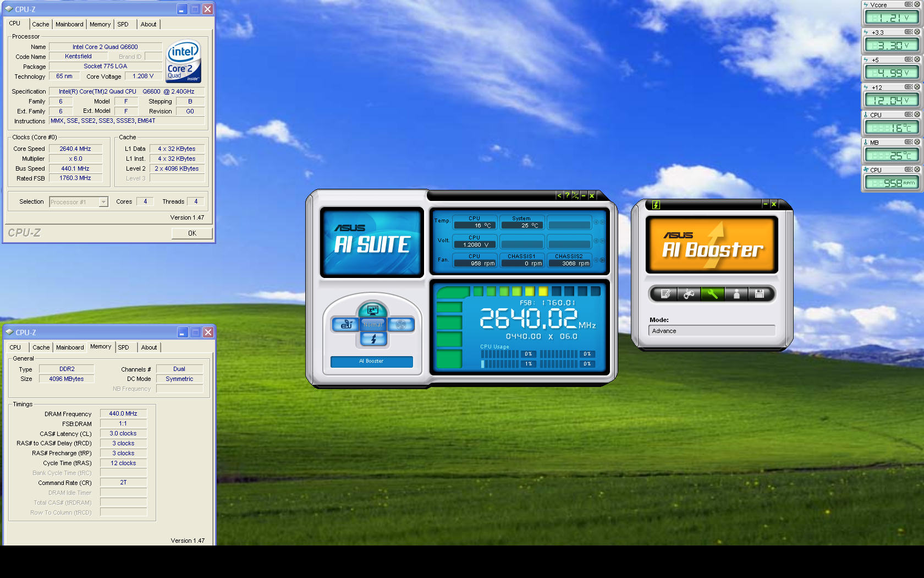Open the Processor #1 selection dropdown
Screen dimensions: 924x578
click(x=79, y=202)
